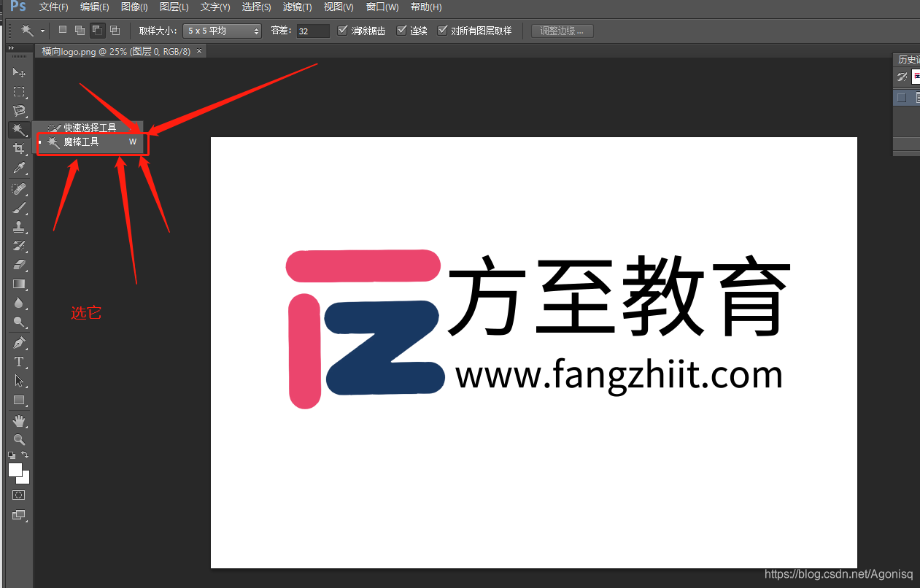Select the History Brush tool
920x588 pixels.
19,246
